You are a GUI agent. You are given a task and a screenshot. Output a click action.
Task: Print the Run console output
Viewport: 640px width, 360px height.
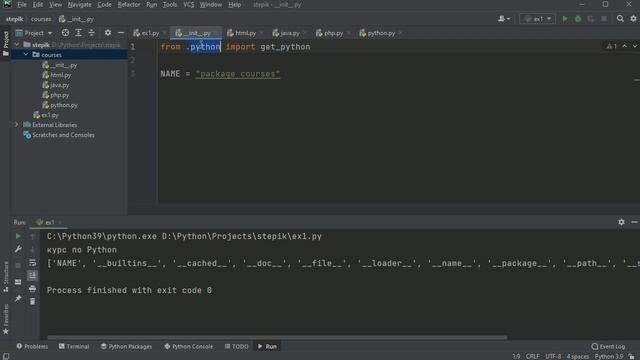pyautogui.click(x=33, y=289)
